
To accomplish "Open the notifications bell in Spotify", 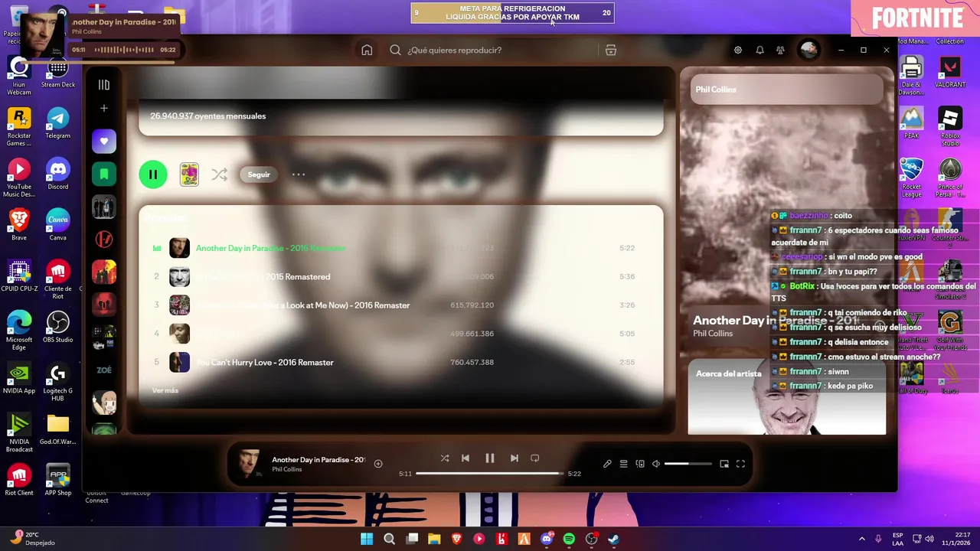I will [759, 50].
